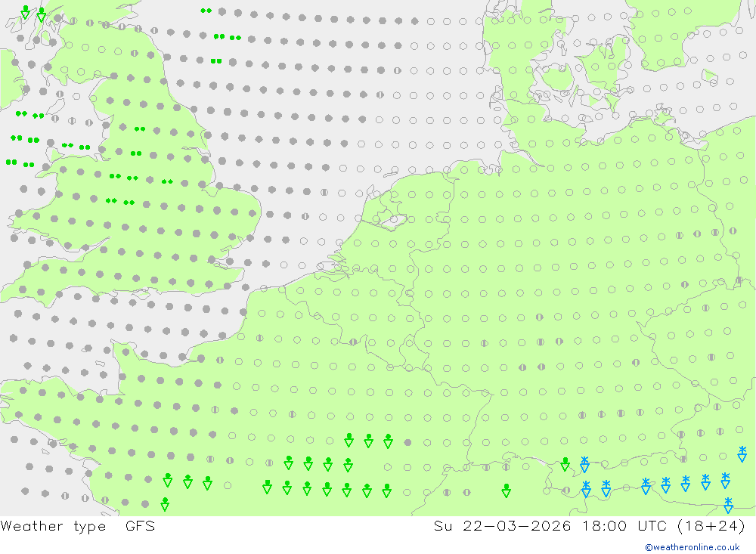Click the "Weather type" caption text
756x554 pixels.
click(x=53, y=526)
